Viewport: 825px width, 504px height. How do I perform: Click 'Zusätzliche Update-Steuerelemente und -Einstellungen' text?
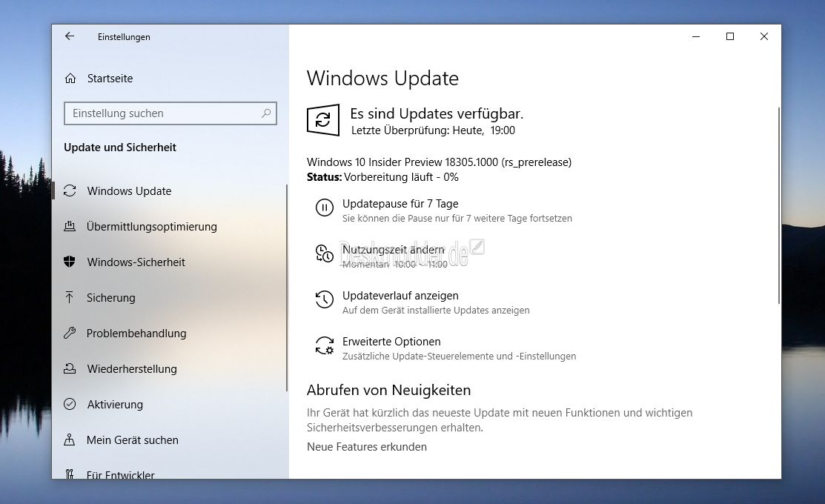click(x=459, y=357)
